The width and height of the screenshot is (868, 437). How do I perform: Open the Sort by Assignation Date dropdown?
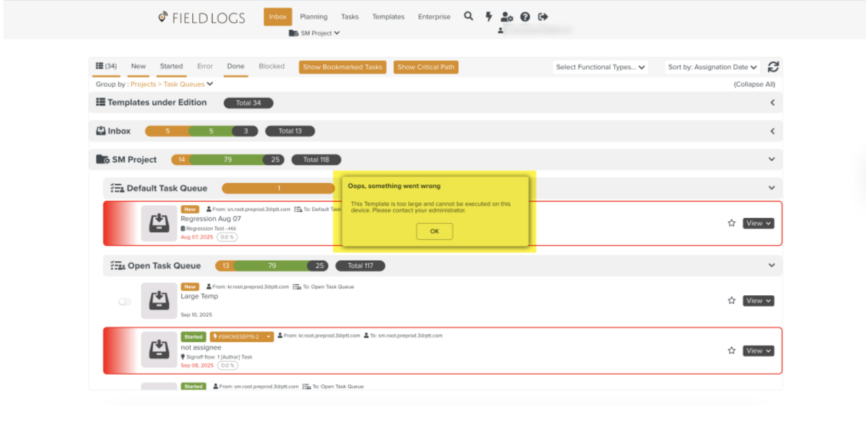tap(712, 67)
